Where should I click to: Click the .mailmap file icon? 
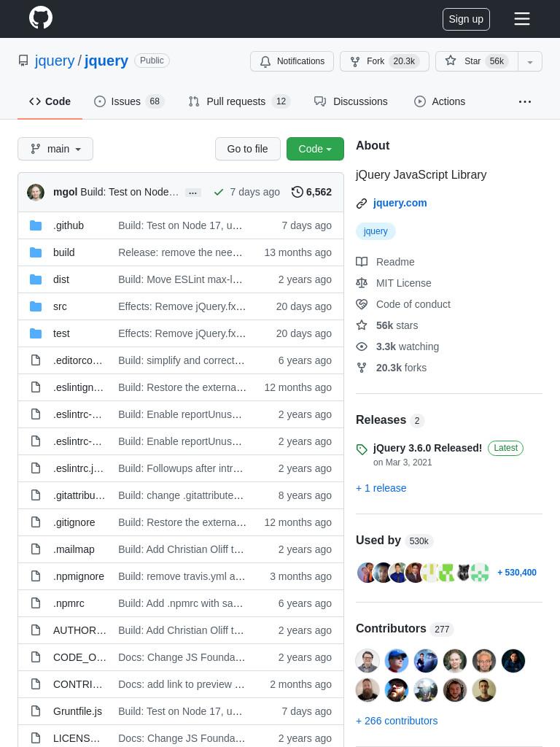(36, 549)
